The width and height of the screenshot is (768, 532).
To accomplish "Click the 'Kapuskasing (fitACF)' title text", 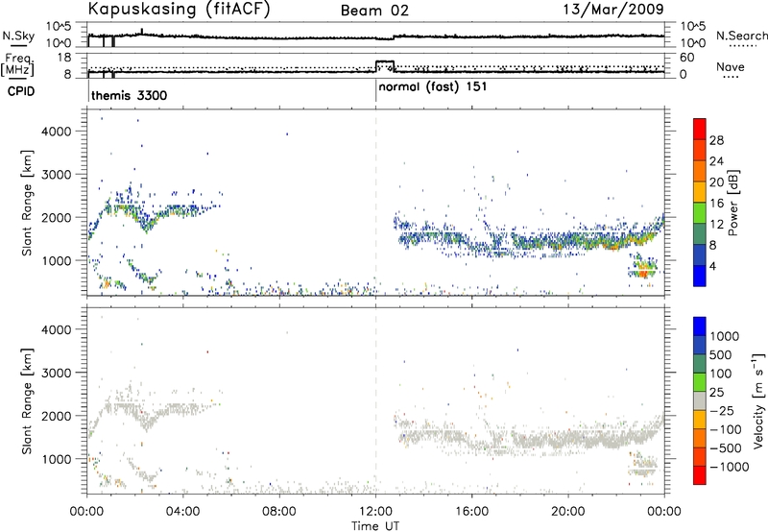I will tap(180, 10).
